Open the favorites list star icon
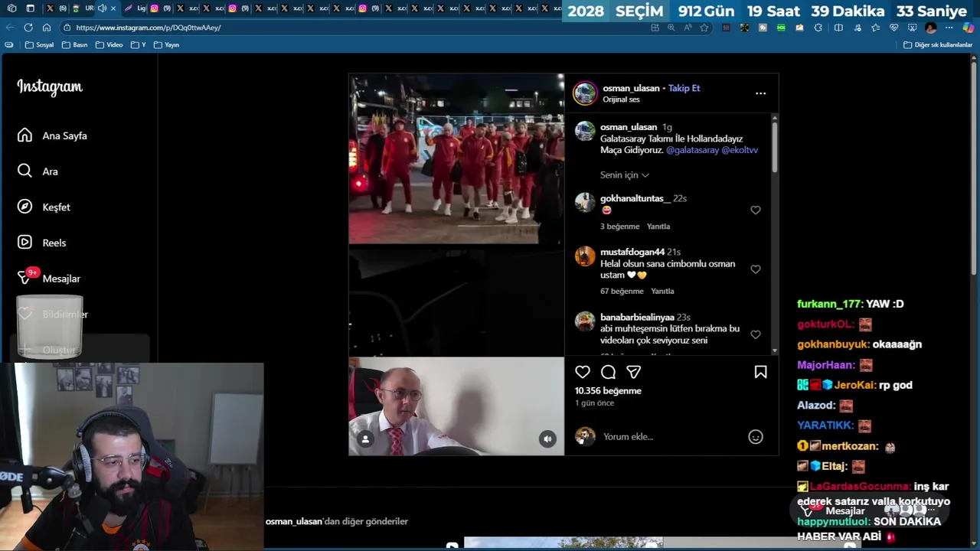 click(x=875, y=28)
